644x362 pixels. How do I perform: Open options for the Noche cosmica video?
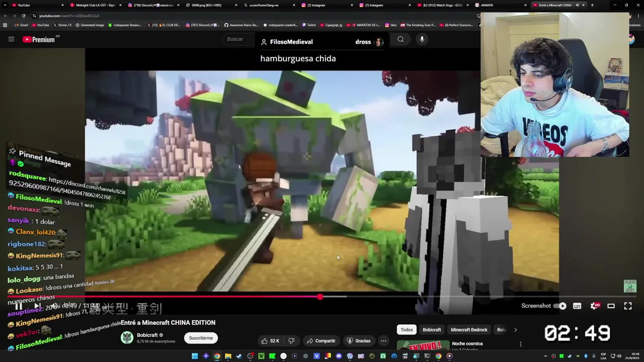point(521,344)
